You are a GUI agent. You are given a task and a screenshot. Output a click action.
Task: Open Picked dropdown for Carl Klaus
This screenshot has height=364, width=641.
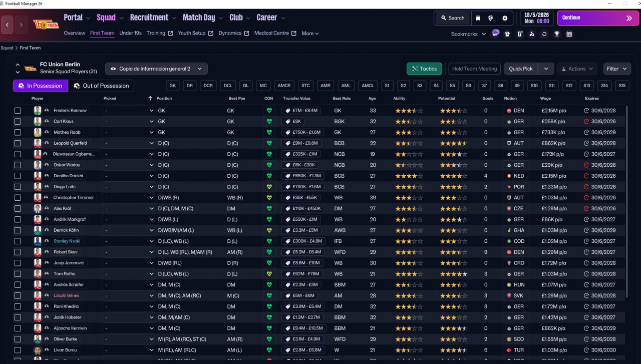point(129,122)
